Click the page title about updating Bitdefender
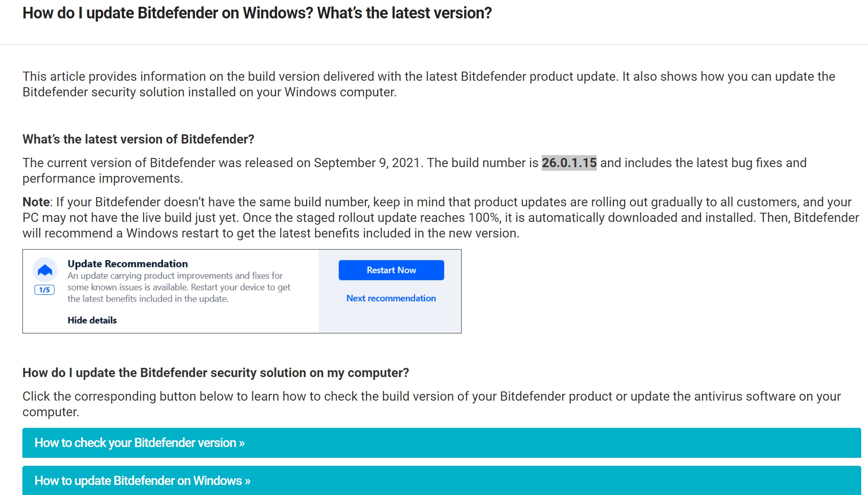The image size is (868, 495). coord(257,13)
